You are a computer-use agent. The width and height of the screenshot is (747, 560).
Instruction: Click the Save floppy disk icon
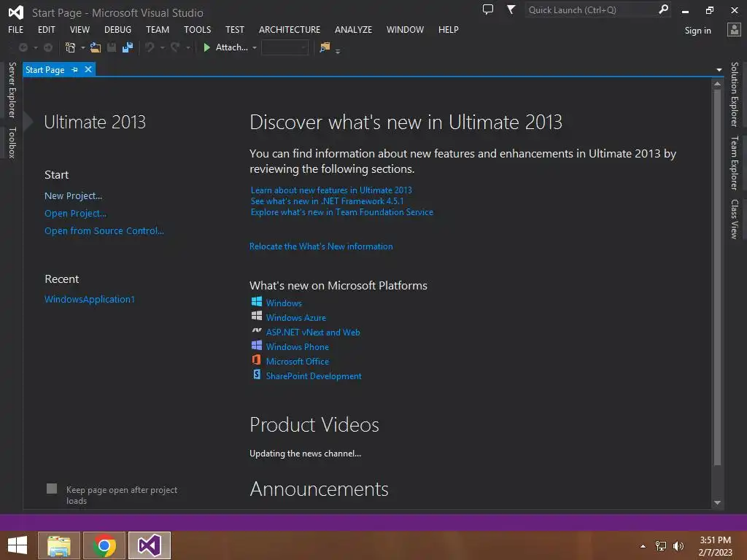point(112,47)
